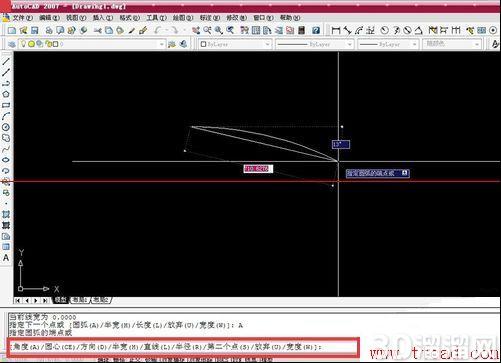Click the Zoom Window icon
Viewport: 501px width, 363px height.
click(219, 31)
